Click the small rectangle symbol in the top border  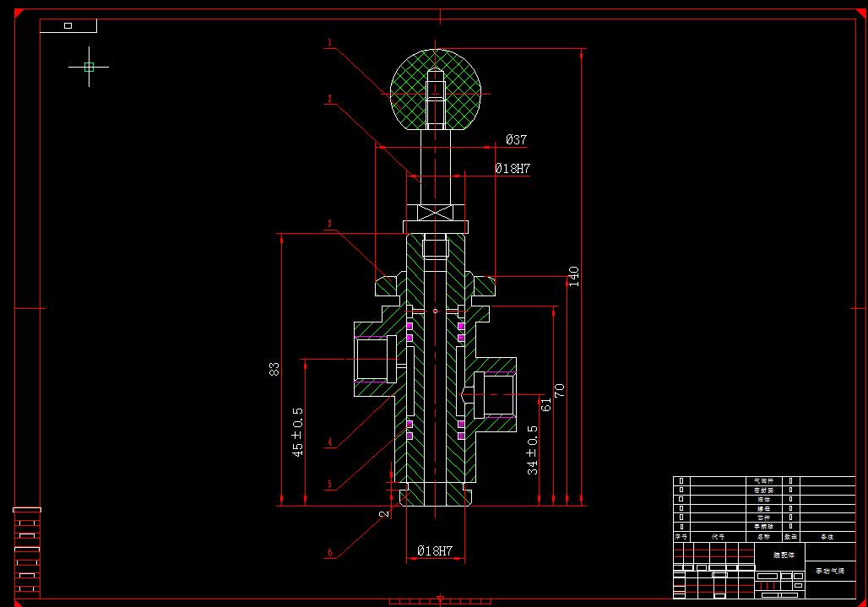(68, 24)
